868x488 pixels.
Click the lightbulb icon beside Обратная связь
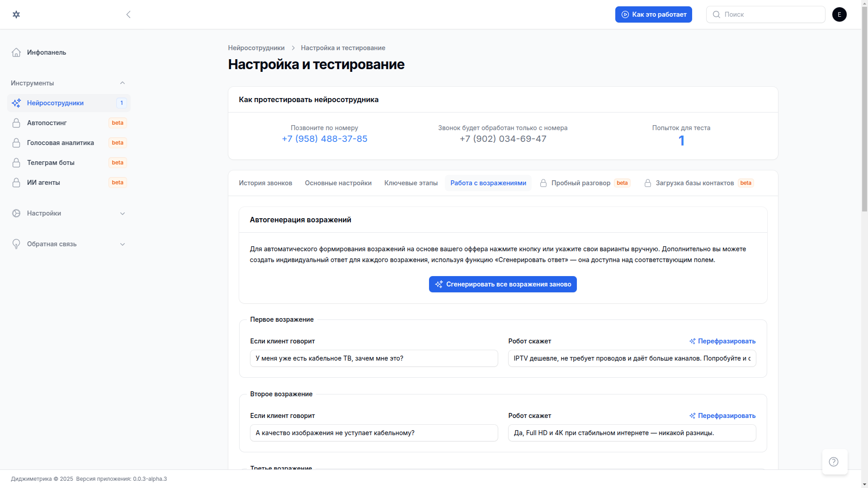tap(16, 244)
